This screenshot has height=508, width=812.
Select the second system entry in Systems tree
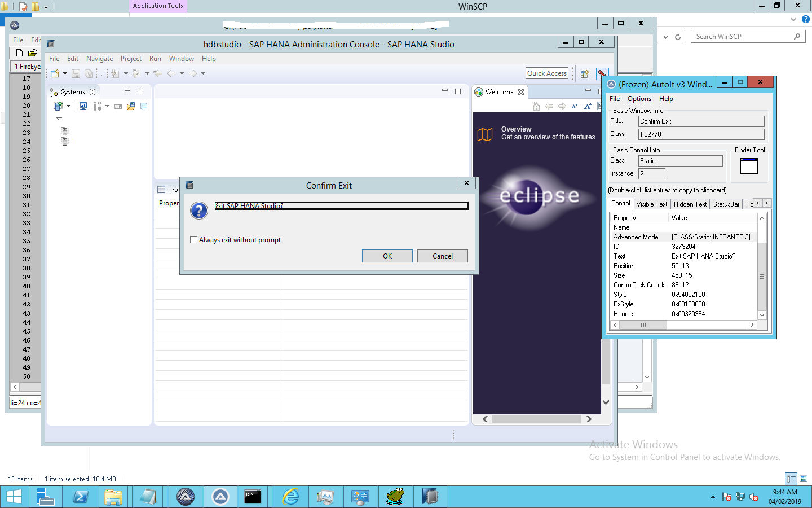coord(65,141)
